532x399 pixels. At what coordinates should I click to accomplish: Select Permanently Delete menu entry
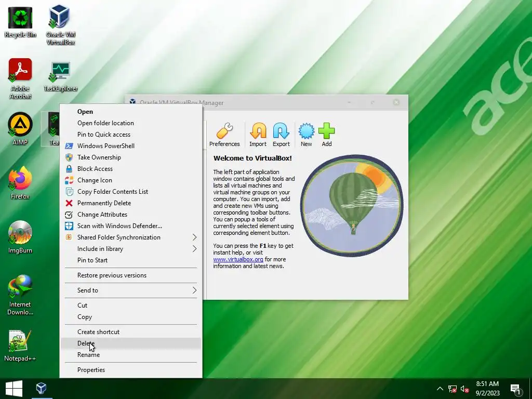click(131, 203)
